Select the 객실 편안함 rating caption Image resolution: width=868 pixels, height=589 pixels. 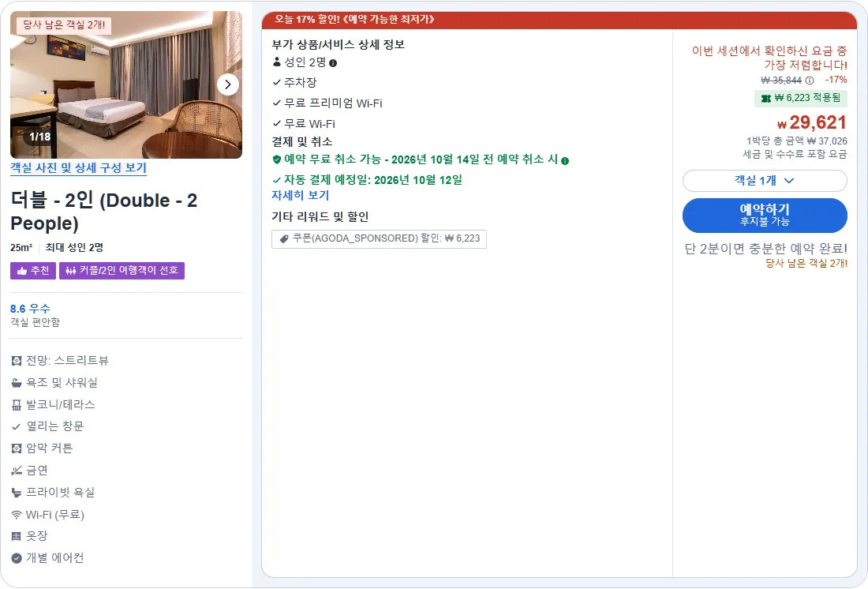[x=35, y=322]
